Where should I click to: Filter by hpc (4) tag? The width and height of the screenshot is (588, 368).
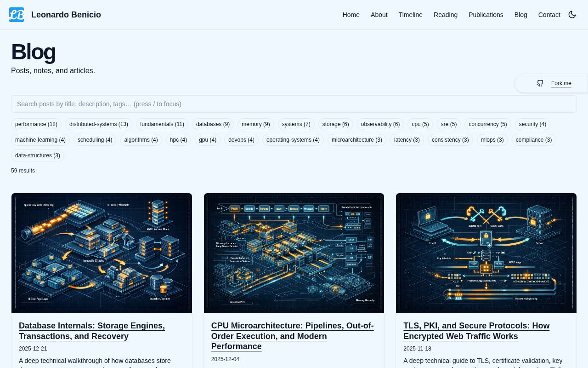coord(178,140)
